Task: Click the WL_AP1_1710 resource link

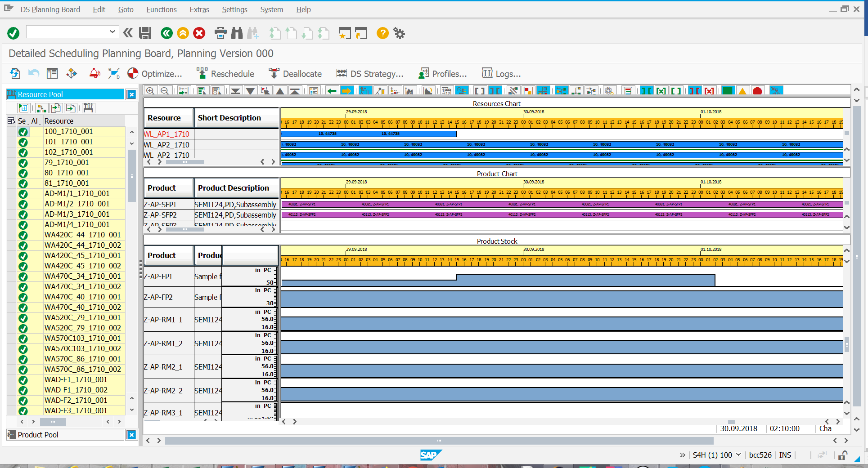Action: point(166,134)
